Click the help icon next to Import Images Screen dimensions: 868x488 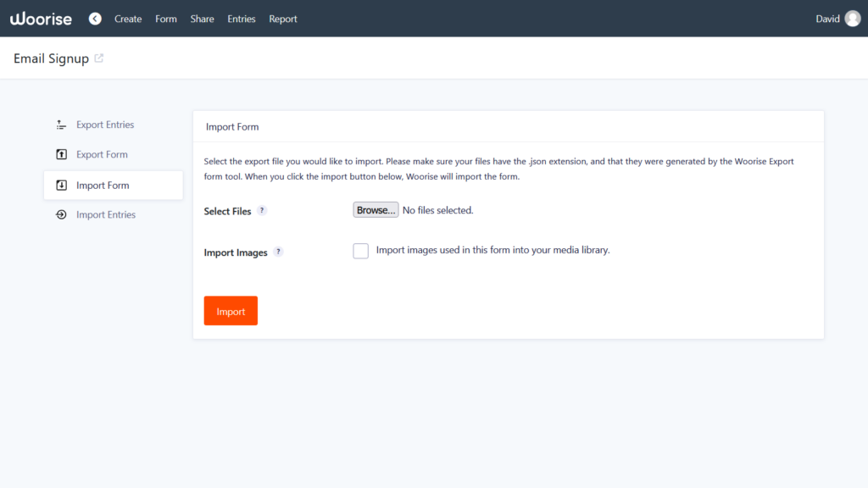tap(280, 252)
